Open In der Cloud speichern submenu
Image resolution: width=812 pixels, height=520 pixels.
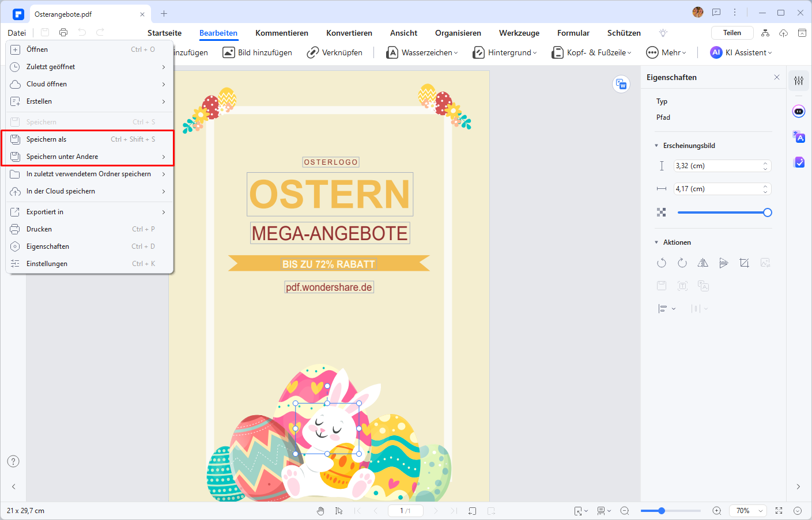pyautogui.click(x=89, y=191)
